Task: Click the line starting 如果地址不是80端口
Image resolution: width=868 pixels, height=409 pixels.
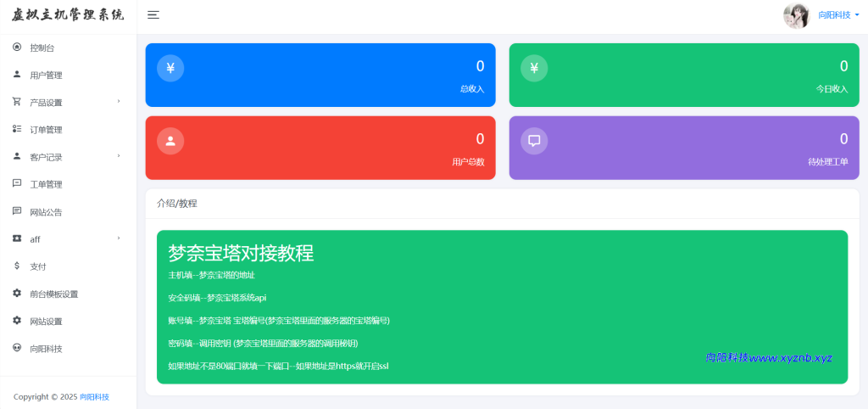Action: 278,366
